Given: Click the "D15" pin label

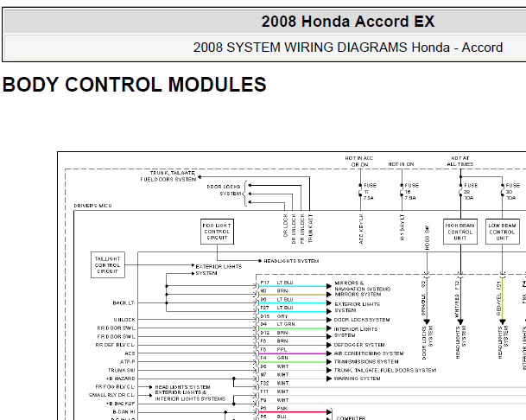Looking at the screenshot, I should coord(265,316).
